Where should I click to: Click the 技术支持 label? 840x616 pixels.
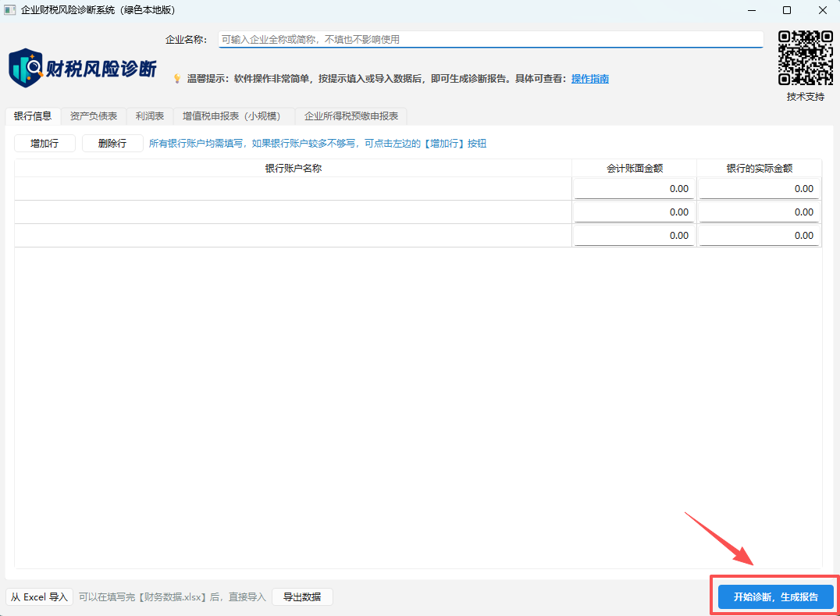pyautogui.click(x=805, y=96)
